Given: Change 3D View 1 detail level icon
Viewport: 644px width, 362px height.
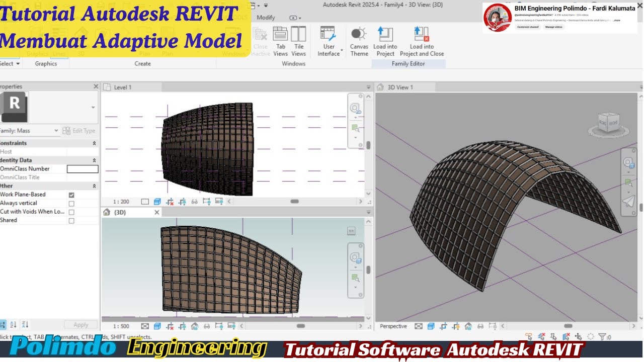Looking at the screenshot, I should point(419,326).
